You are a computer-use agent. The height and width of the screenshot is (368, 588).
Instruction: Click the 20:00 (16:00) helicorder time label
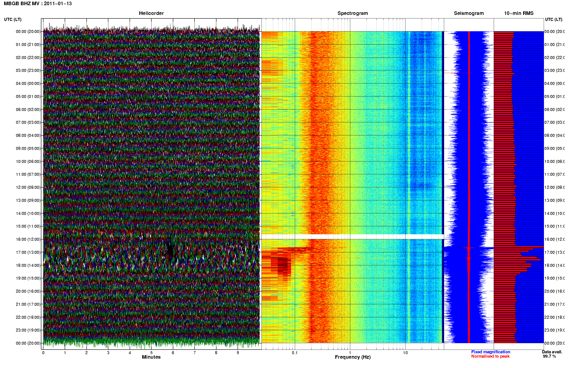[x=28, y=291]
